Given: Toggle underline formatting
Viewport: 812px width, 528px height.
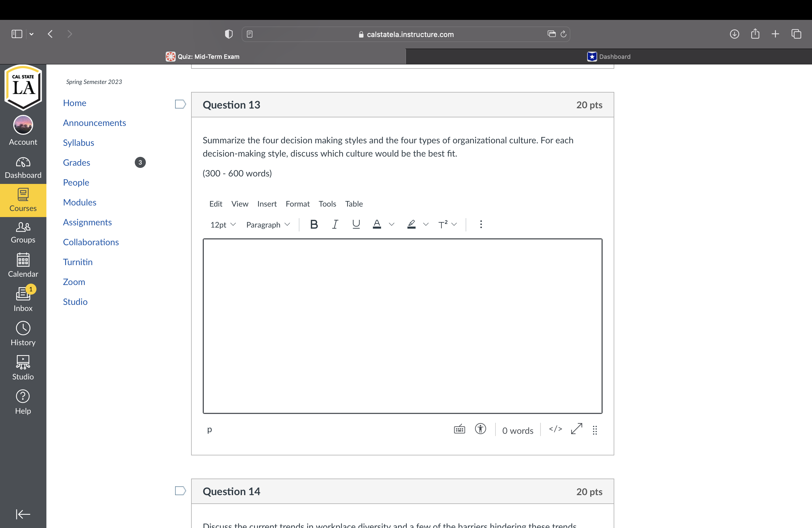Looking at the screenshot, I should 356,224.
